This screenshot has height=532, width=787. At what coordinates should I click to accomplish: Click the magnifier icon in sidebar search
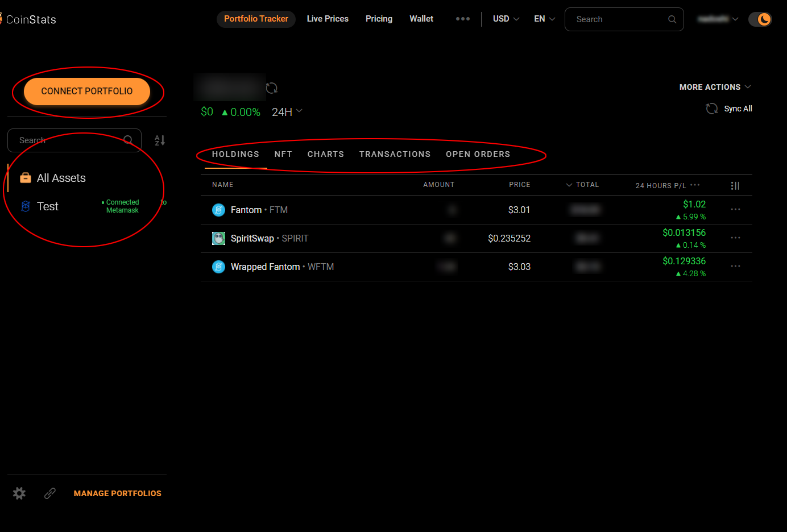click(x=128, y=140)
